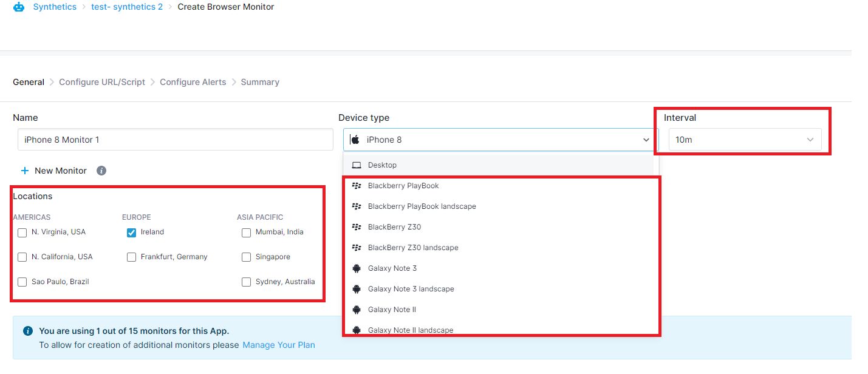Click the plus icon for New Monitor

25,171
